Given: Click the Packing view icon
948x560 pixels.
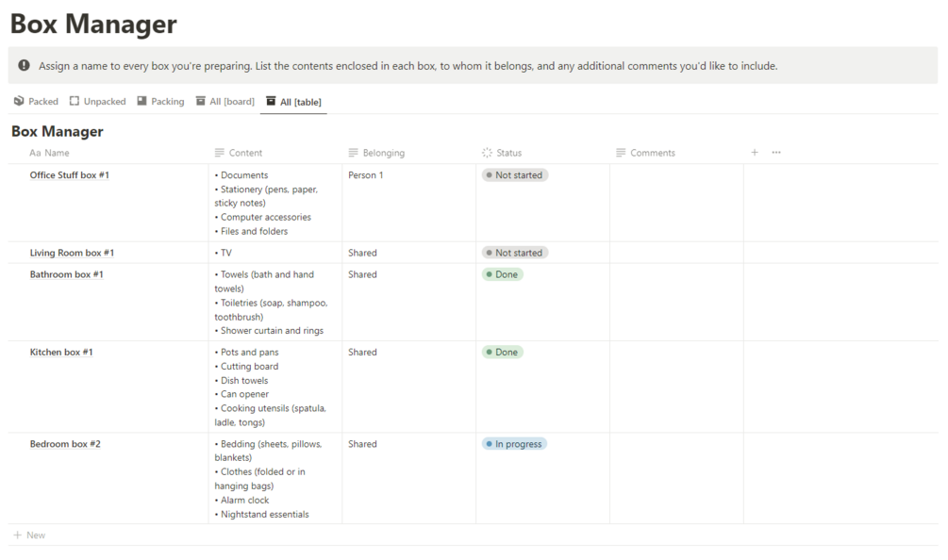Looking at the screenshot, I should (x=141, y=101).
